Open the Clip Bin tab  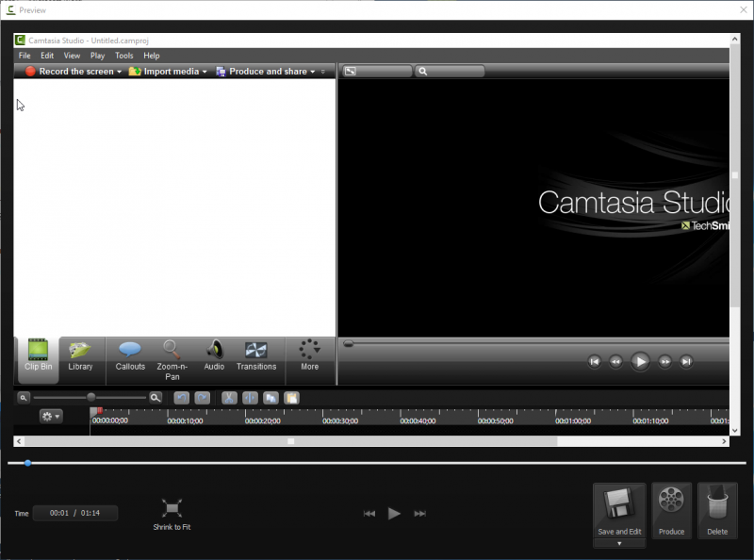38,360
